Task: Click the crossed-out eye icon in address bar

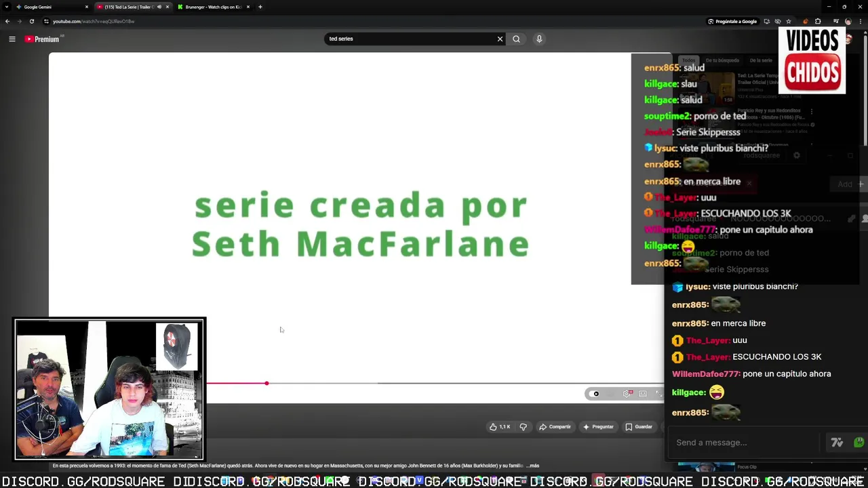Action: tap(778, 21)
